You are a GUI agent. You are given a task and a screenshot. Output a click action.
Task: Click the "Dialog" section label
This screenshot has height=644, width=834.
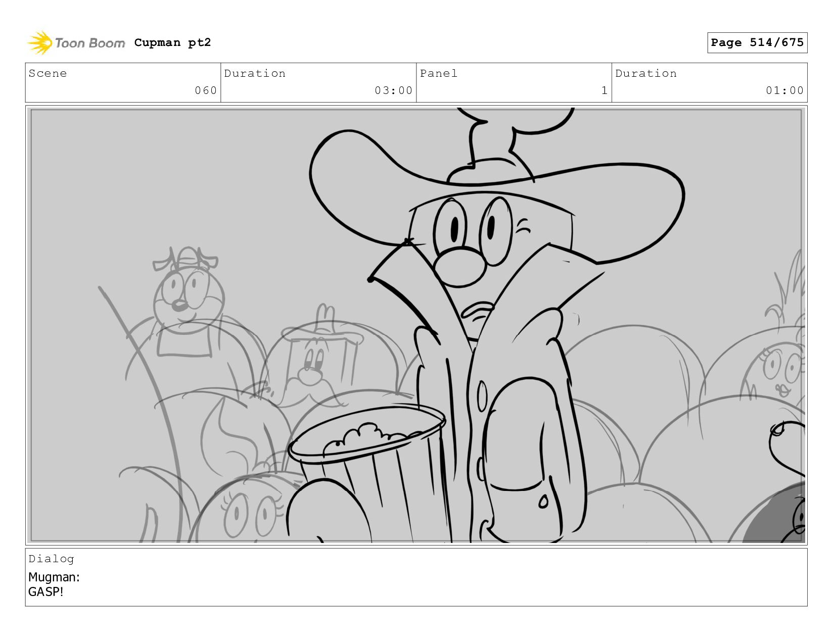point(51,559)
